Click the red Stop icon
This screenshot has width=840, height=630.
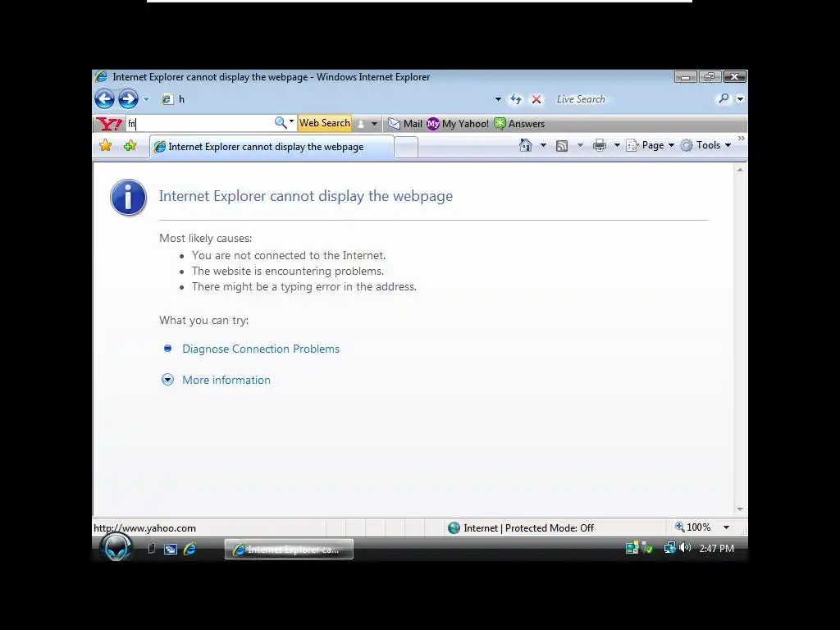(536, 99)
